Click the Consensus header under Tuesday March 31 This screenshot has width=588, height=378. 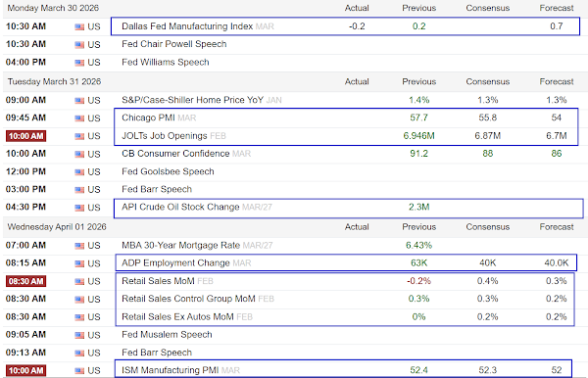pos(487,81)
